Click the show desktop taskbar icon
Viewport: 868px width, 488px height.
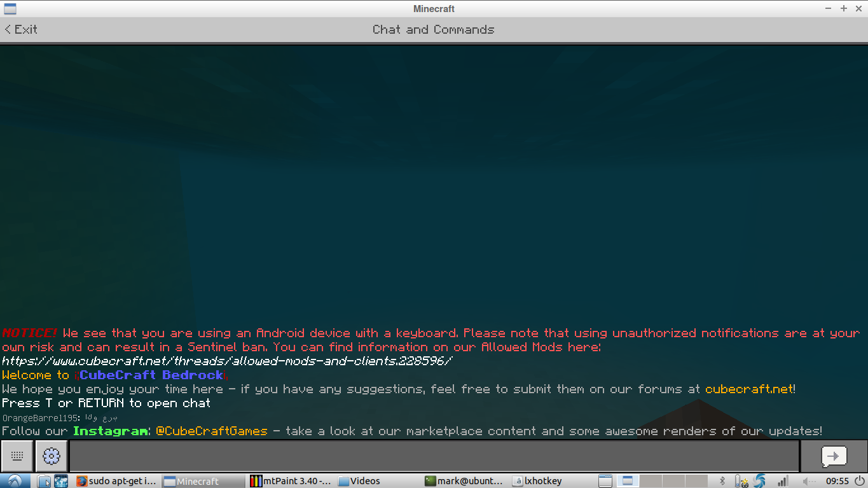(605, 481)
